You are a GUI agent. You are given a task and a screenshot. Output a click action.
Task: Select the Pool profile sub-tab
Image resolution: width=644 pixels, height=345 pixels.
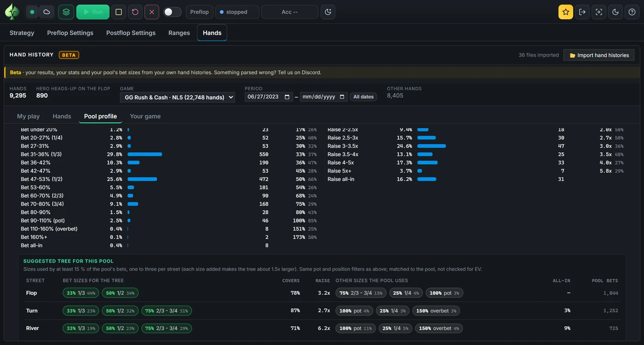point(101,116)
